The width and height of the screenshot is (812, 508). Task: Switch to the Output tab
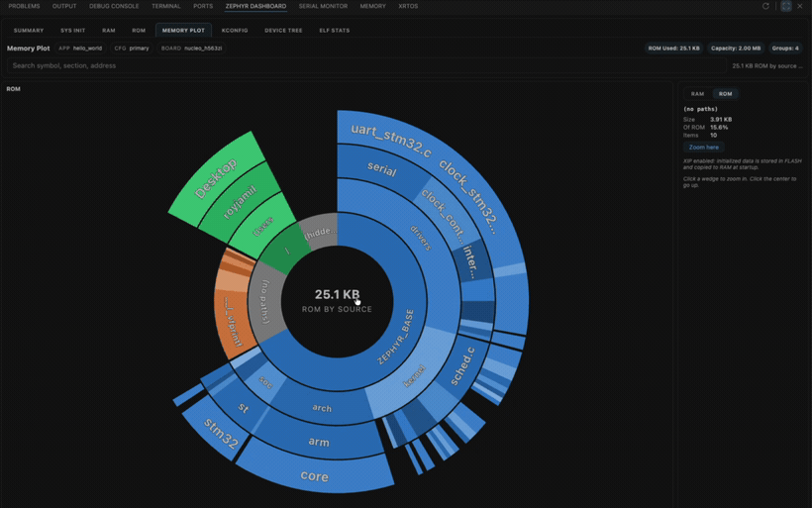tap(64, 6)
